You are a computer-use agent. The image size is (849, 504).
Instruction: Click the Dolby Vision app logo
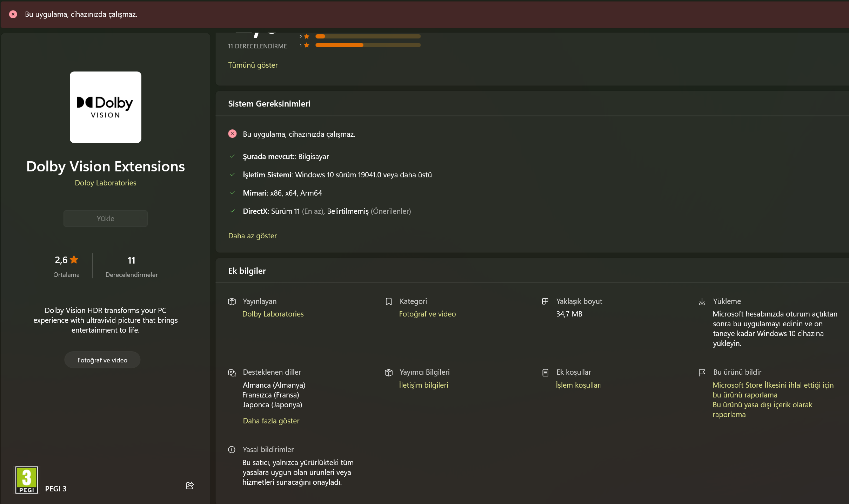click(x=106, y=107)
